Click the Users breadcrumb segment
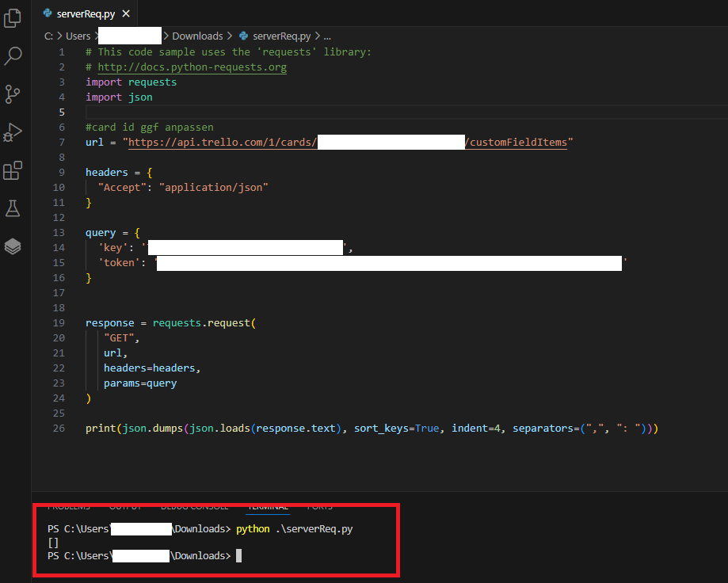 pyautogui.click(x=78, y=36)
